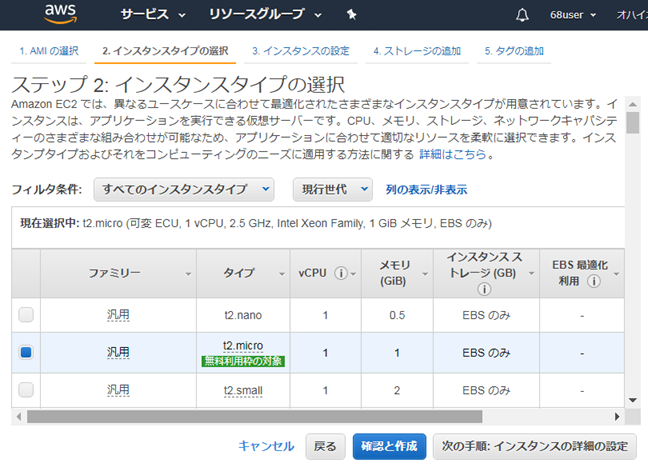
Task: Open the current generation filter dropdown
Action: pos(332,189)
